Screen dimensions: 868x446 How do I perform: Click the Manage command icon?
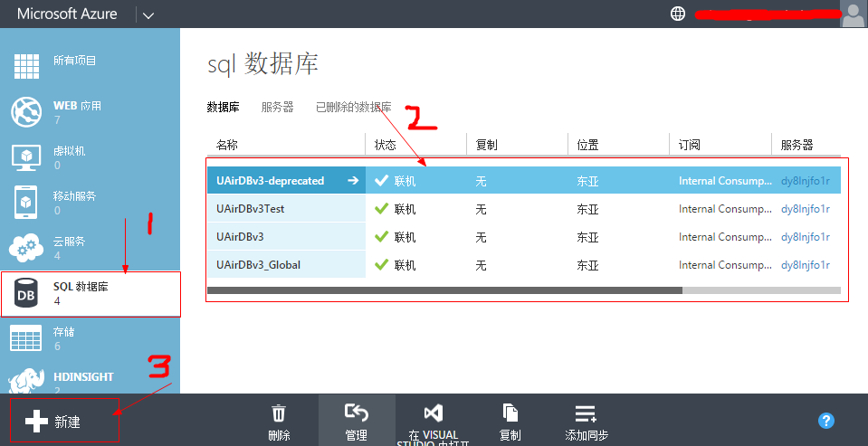(x=357, y=413)
